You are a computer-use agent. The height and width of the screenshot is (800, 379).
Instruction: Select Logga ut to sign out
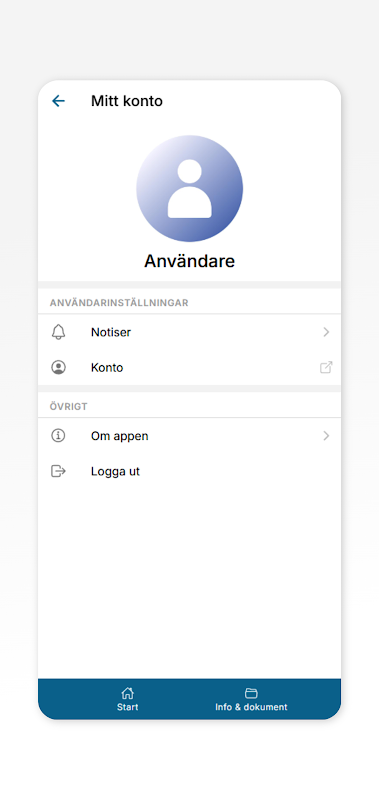[x=190, y=471]
